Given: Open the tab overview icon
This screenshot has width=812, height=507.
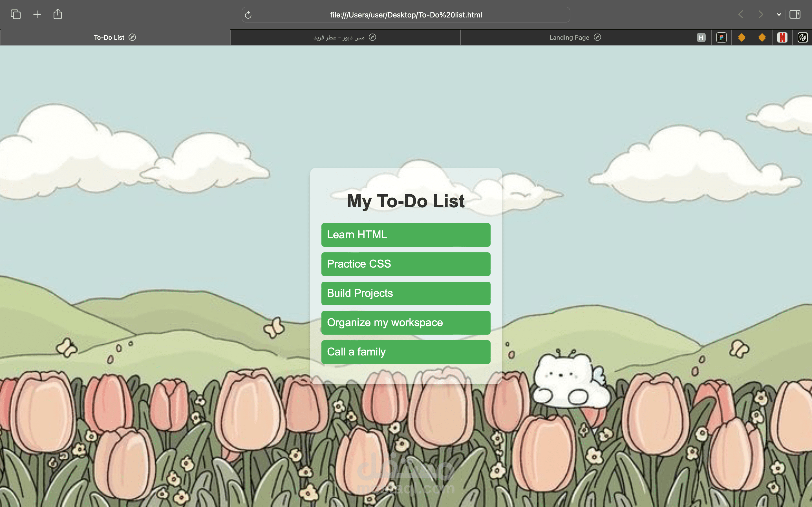Looking at the screenshot, I should (16, 14).
